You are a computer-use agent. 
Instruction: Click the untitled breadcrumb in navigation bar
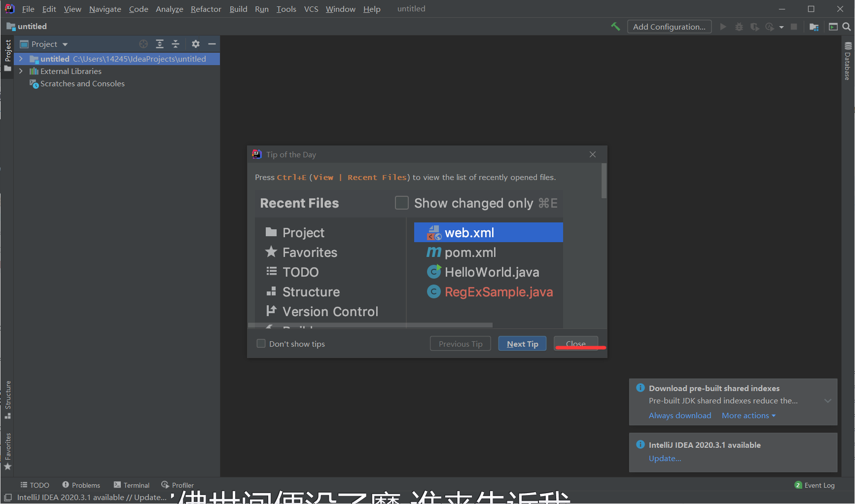point(27,27)
